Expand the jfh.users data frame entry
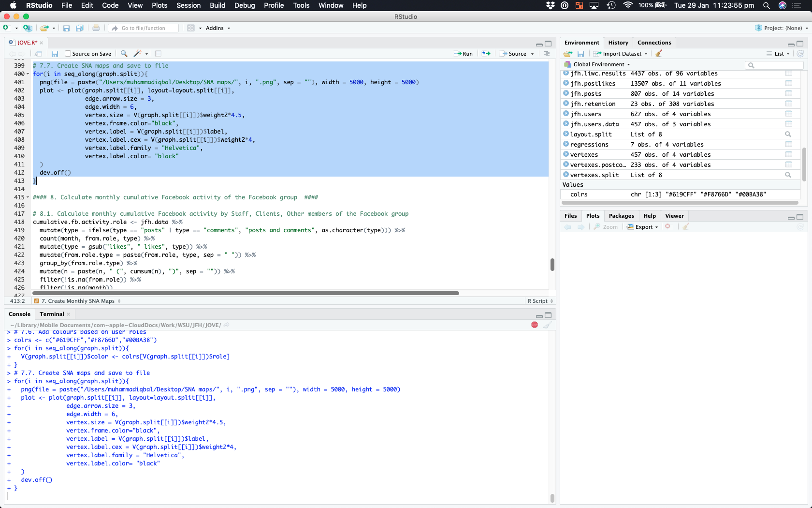Image resolution: width=812 pixels, height=508 pixels. [566, 114]
